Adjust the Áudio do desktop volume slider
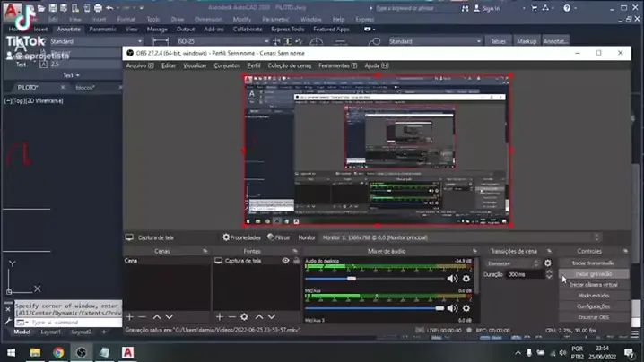 click(x=352, y=279)
